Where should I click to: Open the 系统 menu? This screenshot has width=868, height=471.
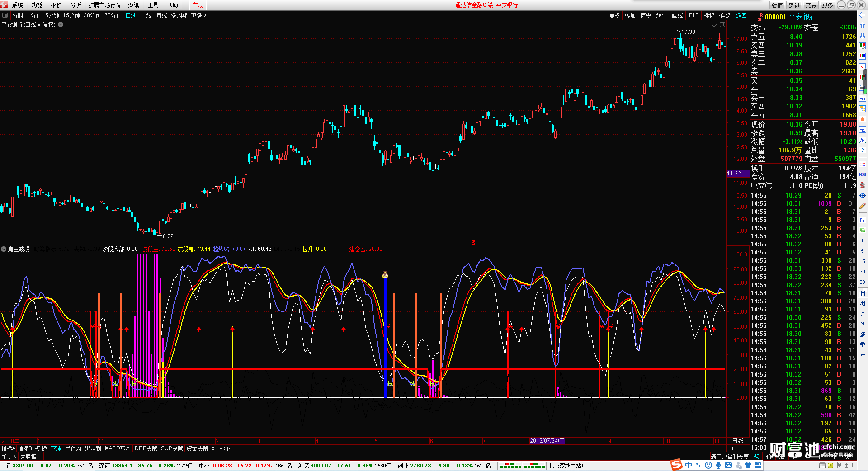pyautogui.click(x=18, y=5)
